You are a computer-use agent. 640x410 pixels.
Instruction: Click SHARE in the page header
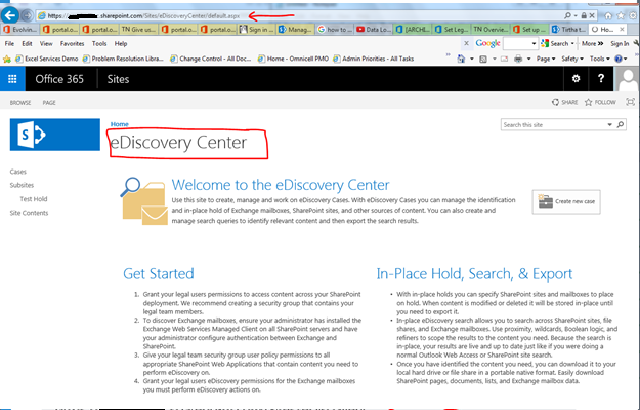pyautogui.click(x=565, y=102)
